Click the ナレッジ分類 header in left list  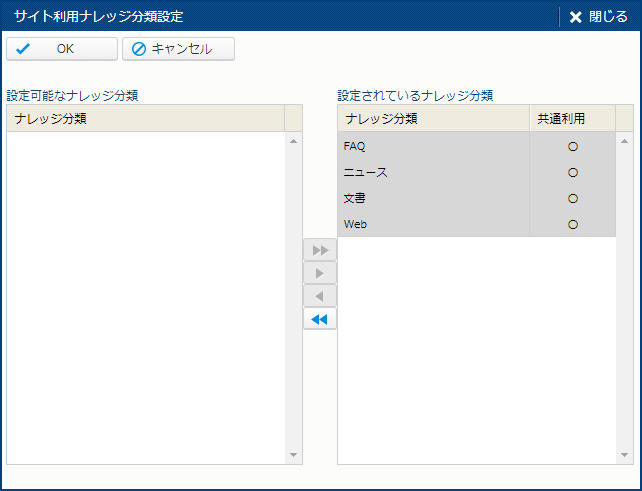[x=145, y=119]
